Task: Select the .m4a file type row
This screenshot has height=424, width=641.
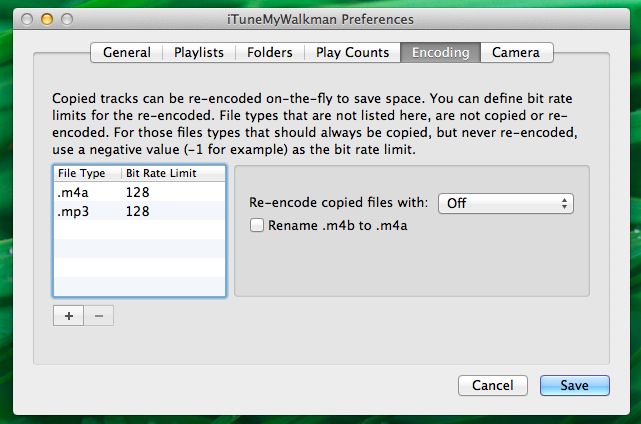Action: tap(139, 192)
